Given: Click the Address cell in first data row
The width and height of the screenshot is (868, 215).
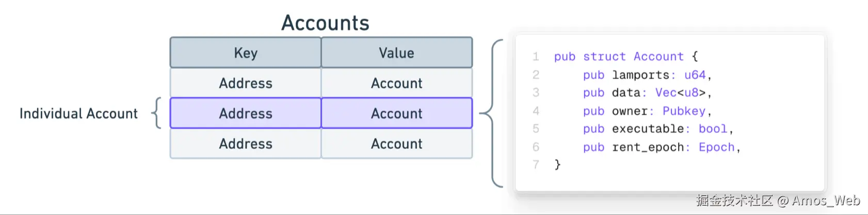Looking at the screenshot, I should pos(246,83).
